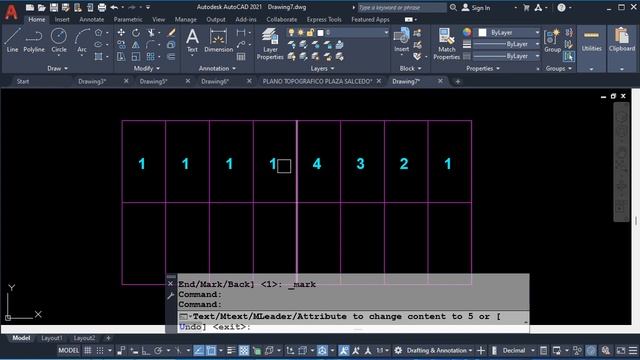640x360 pixels.
Task: Toggle polar tracking in status bar
Action: pos(158,350)
